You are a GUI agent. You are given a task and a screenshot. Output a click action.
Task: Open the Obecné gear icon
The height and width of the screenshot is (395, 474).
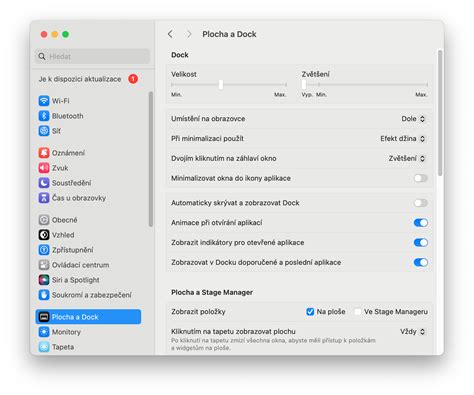click(x=44, y=220)
